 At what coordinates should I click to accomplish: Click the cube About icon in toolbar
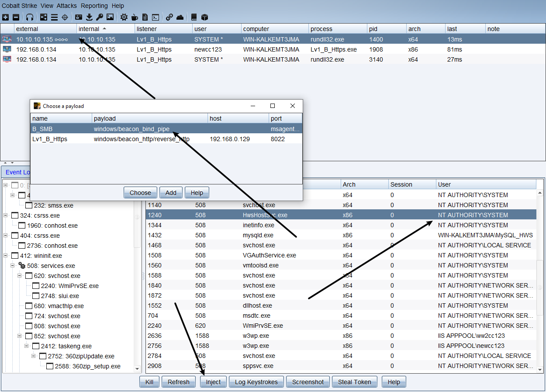[x=204, y=17]
